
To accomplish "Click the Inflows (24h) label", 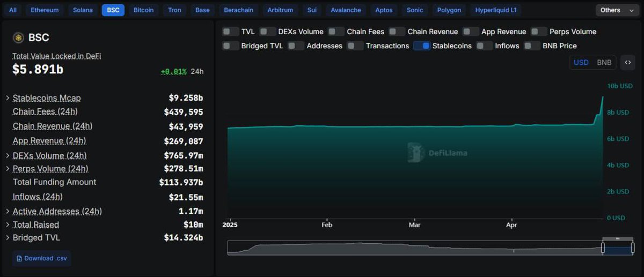I will (x=38, y=197).
